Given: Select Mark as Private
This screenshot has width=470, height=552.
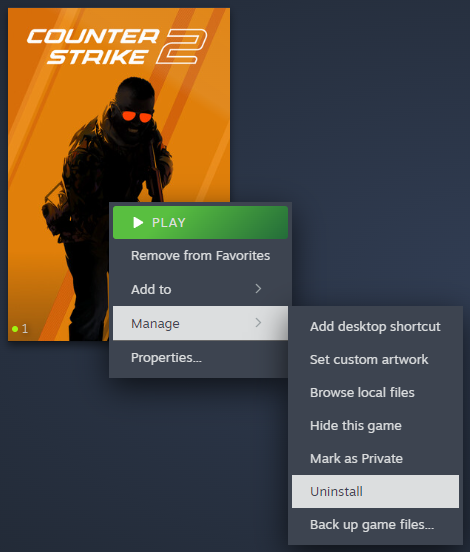Looking at the screenshot, I should [375, 458].
